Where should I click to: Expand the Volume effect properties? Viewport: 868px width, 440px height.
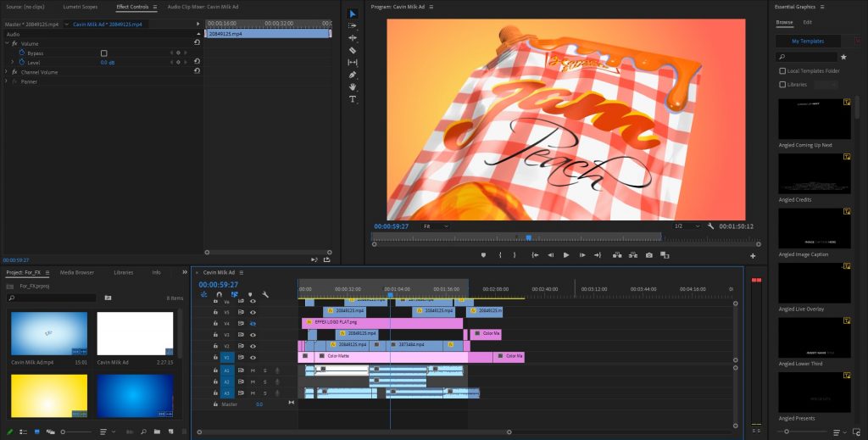click(x=7, y=43)
